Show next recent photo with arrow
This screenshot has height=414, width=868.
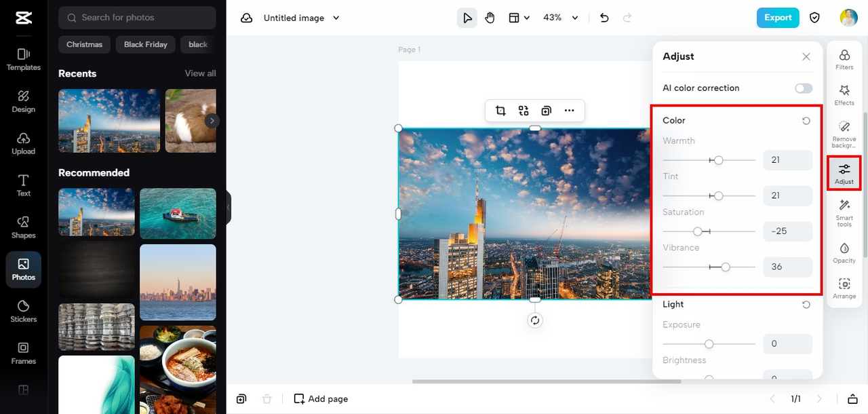click(x=212, y=121)
